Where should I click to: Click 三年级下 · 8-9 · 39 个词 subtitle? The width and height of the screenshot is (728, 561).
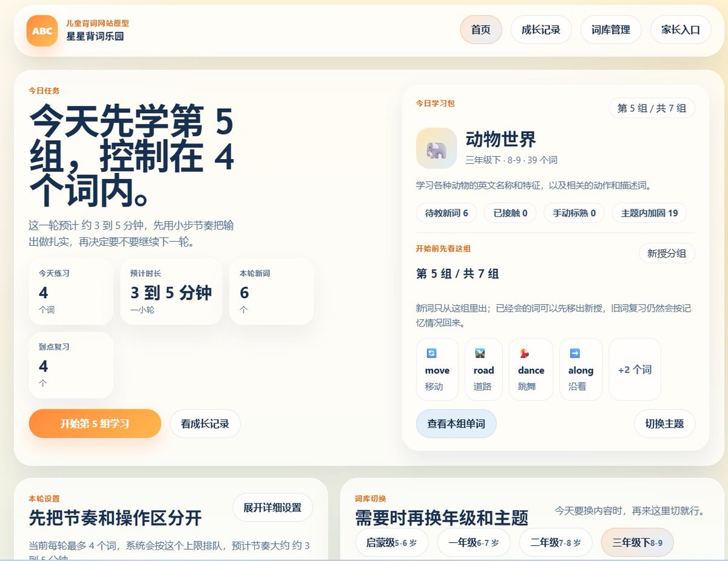pos(511,160)
